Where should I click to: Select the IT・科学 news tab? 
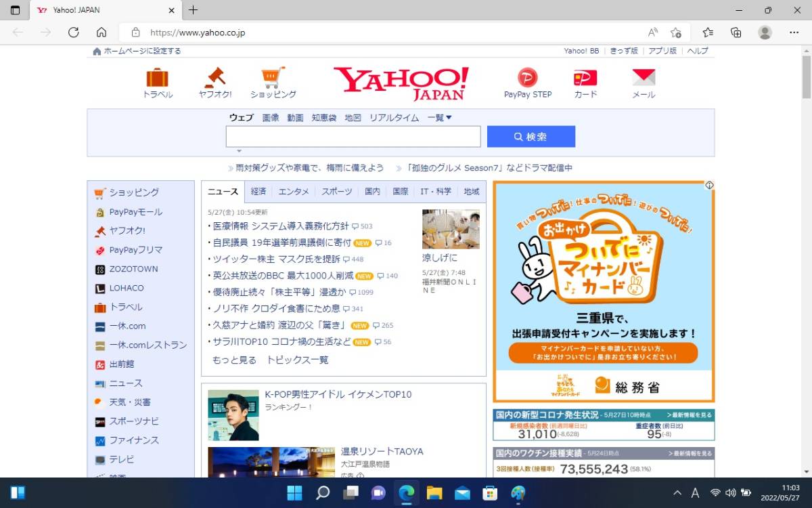click(436, 192)
